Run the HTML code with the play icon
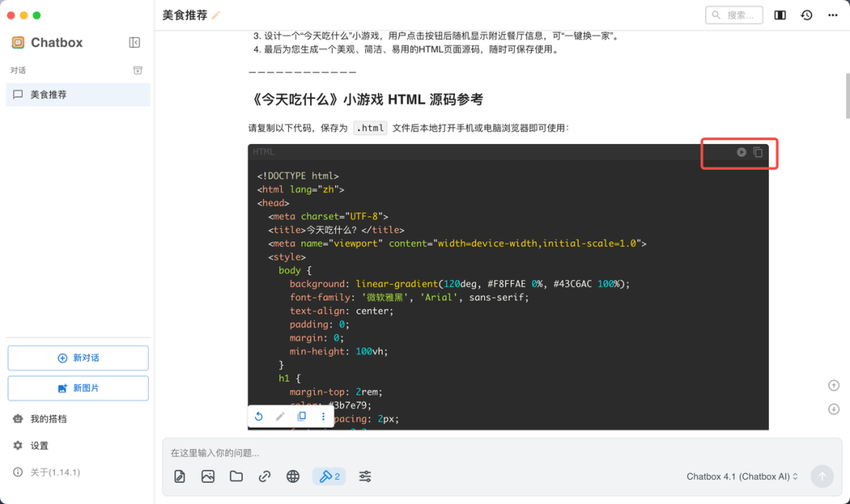Screen dimensions: 850x504 741,153
